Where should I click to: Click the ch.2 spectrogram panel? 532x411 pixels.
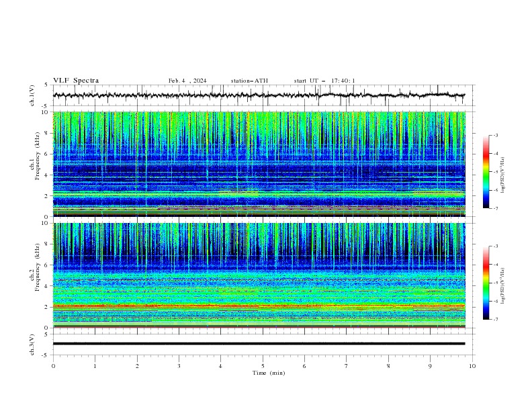pos(259,275)
